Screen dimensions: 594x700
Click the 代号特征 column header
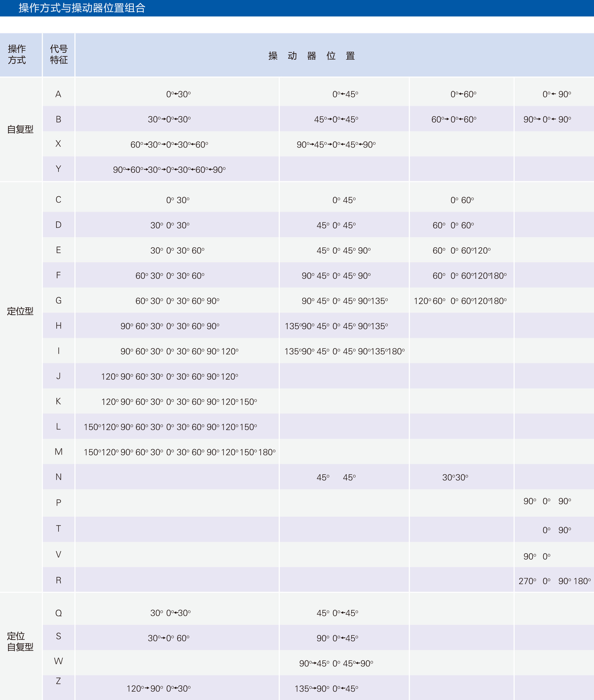pyautogui.click(x=59, y=54)
